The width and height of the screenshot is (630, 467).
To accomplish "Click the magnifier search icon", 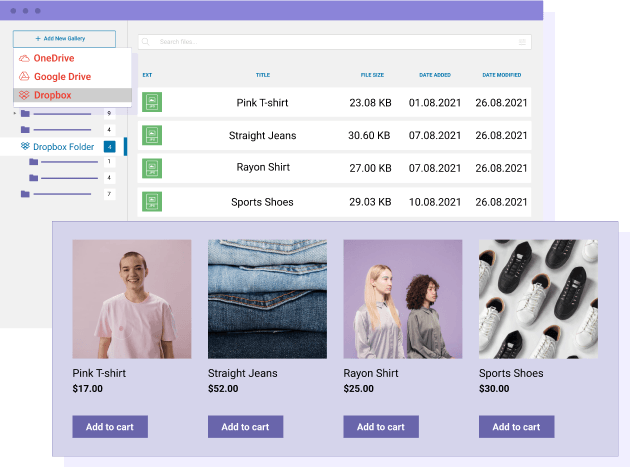I will click(x=146, y=42).
